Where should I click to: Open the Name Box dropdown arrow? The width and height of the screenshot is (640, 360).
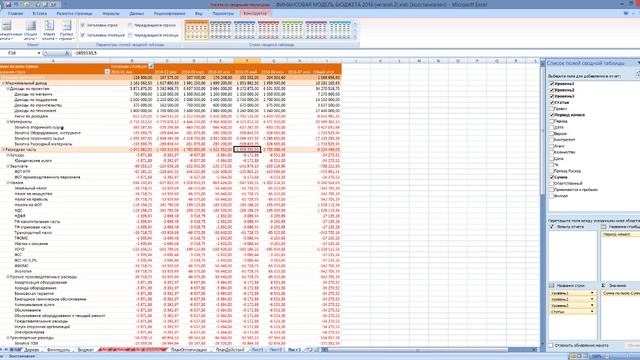pos(39,53)
